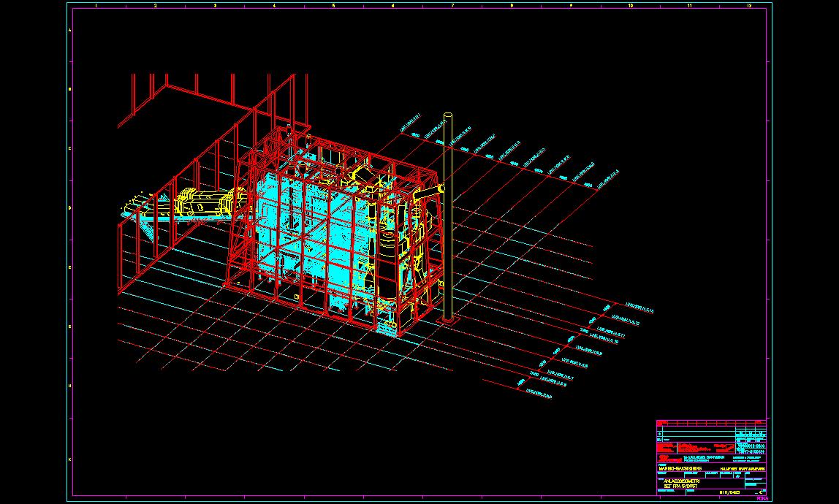839x504 pixels.
Task: Select the revision letter C in title block
Action: (761, 492)
